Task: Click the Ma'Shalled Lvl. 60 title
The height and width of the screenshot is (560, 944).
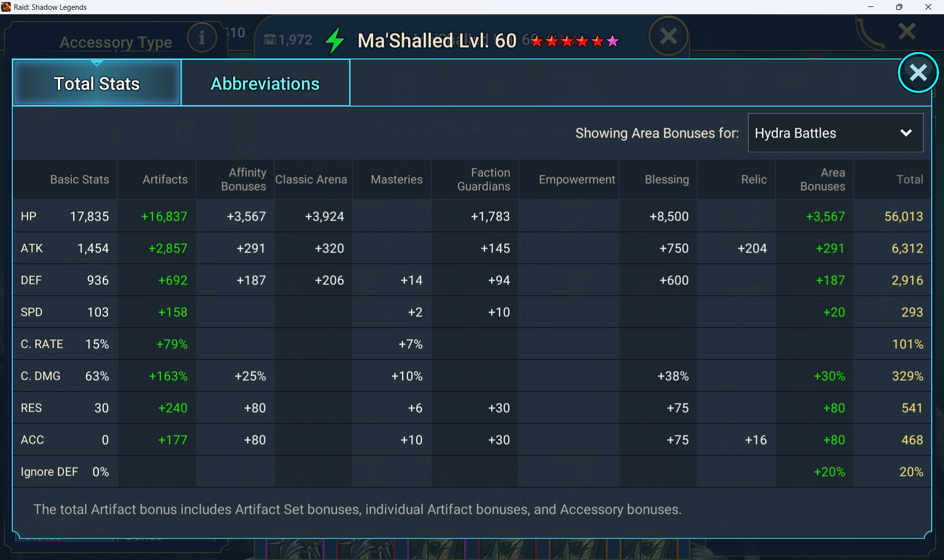Action: pos(437,41)
